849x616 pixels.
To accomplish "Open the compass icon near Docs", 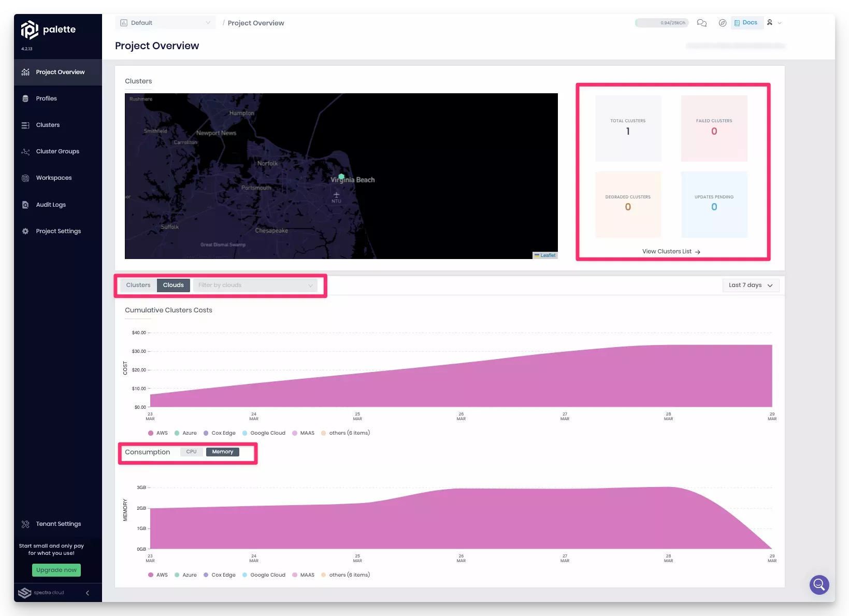I will tap(723, 23).
